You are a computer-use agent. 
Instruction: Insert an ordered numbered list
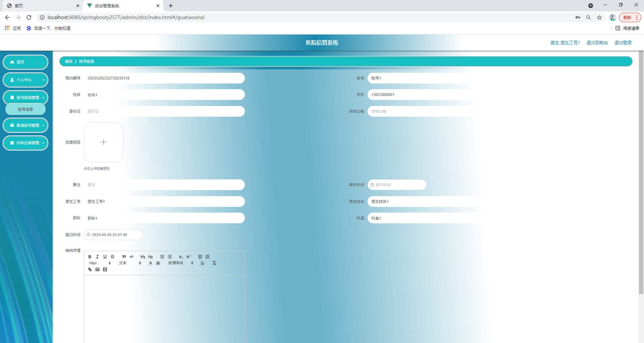(x=162, y=257)
